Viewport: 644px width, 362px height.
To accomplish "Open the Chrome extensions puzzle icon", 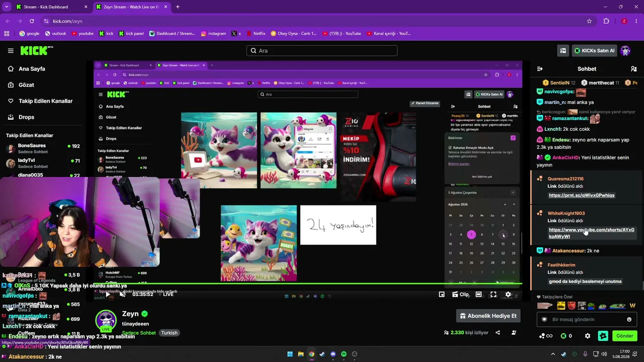I will pos(606,21).
